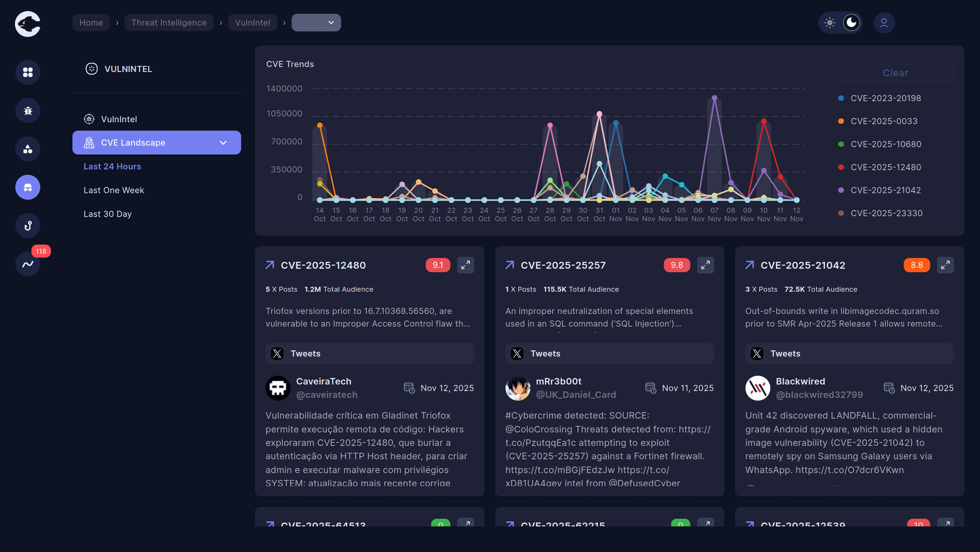Click the orange CVE-2025-0033 legend color dot
980x552 pixels.
(840, 121)
